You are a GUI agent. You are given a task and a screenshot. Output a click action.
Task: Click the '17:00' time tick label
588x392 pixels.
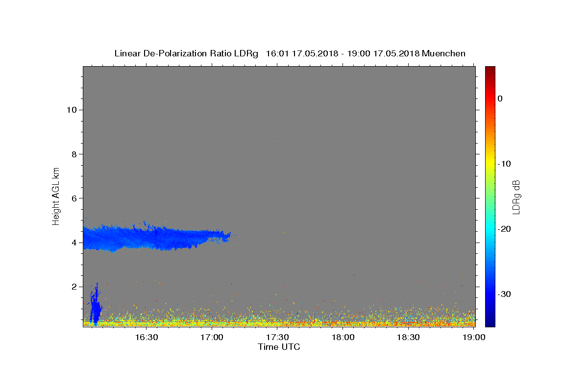[x=212, y=338]
